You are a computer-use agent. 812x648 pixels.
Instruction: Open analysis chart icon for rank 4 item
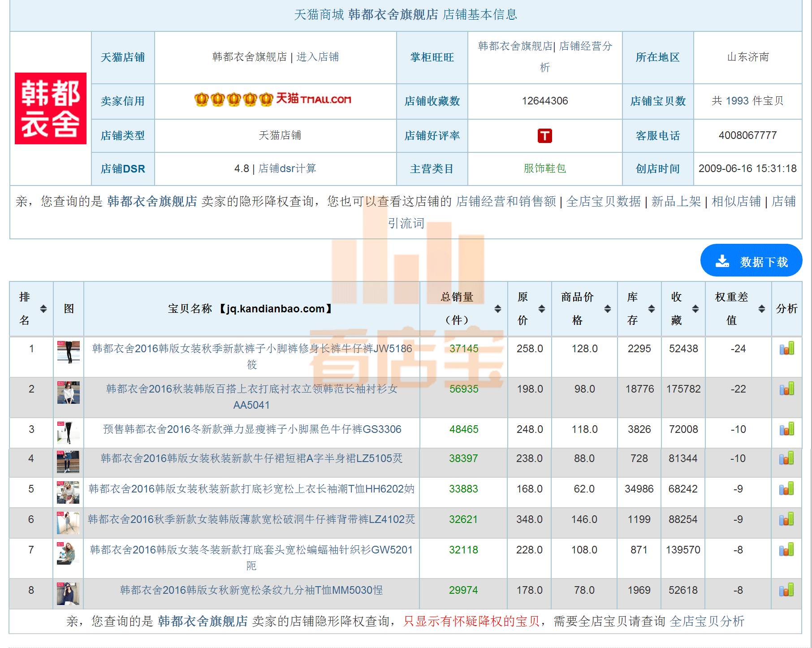[x=786, y=458]
